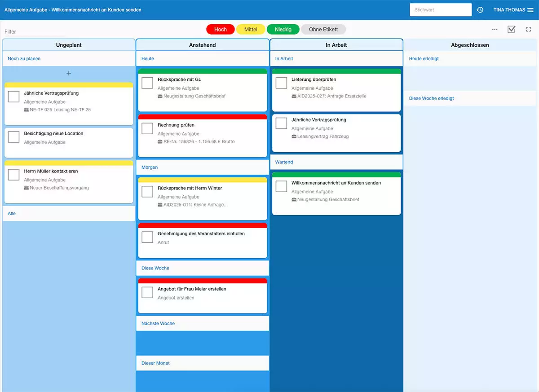Image resolution: width=539 pixels, height=392 pixels.
Task: Open the more options (...) menu icon
Action: click(x=495, y=29)
